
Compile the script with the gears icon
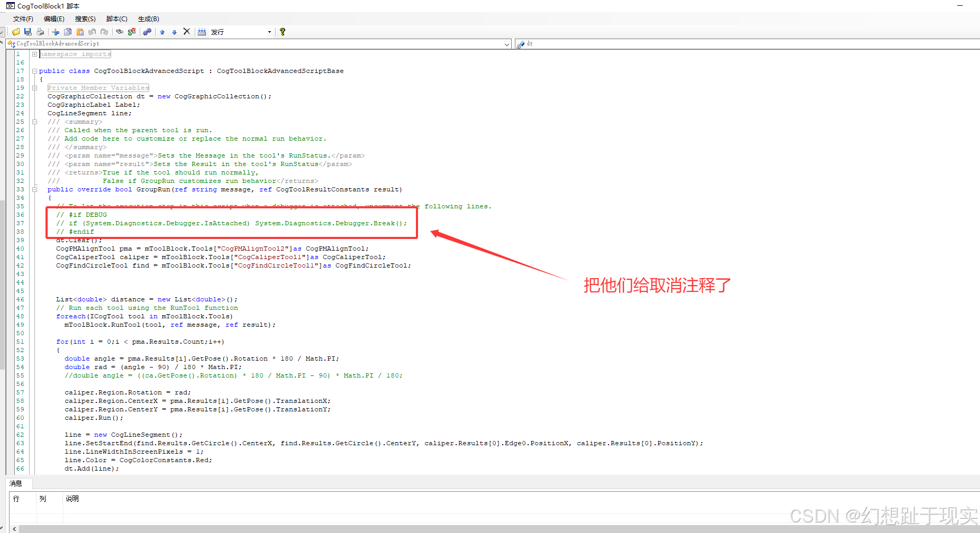[x=148, y=32]
